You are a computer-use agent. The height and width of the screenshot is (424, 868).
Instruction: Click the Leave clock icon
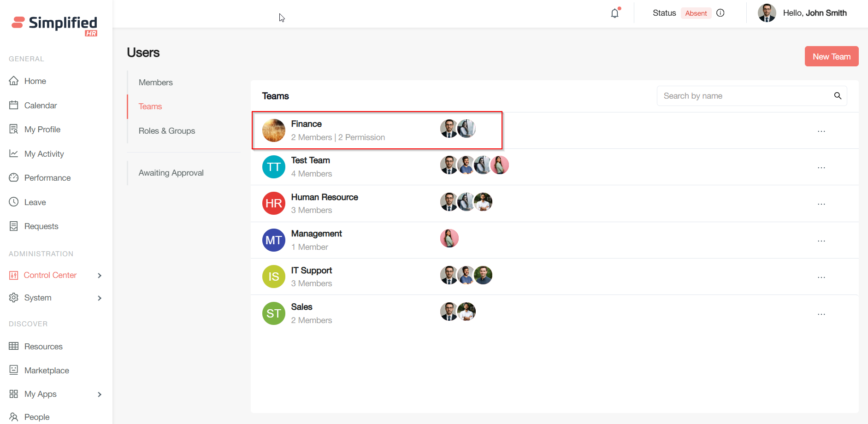pos(14,202)
